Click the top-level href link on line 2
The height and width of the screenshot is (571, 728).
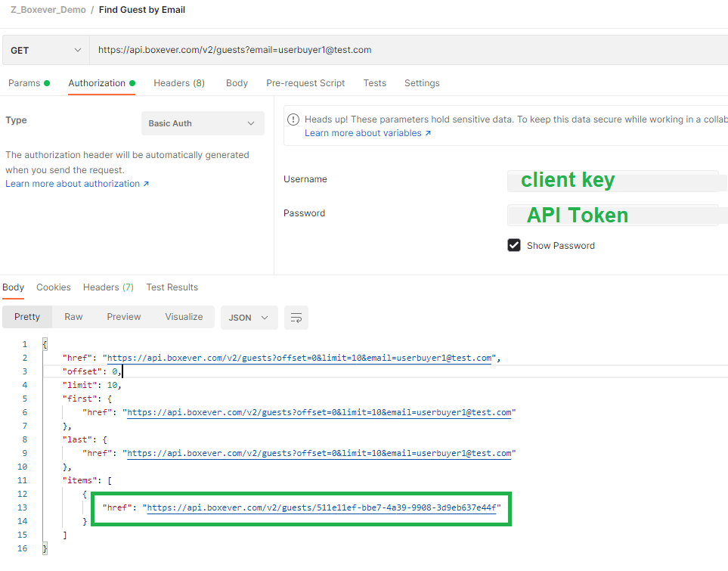pyautogui.click(x=299, y=358)
